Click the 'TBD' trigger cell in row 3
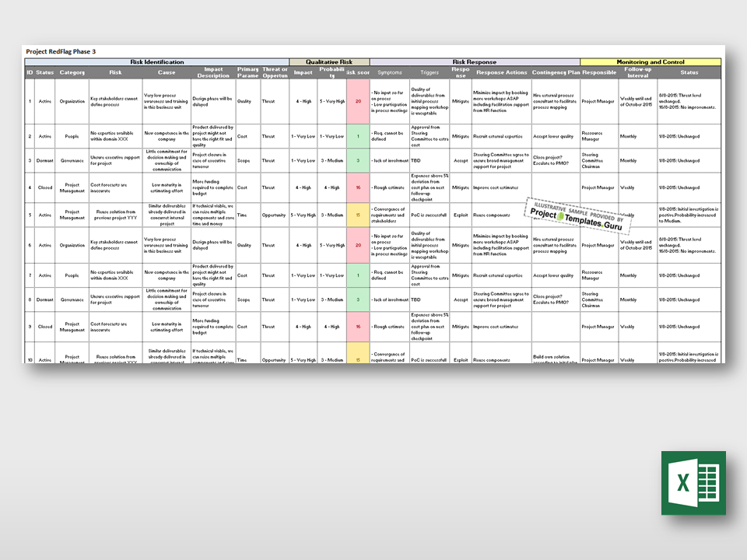Screen dimensions: 747x560 [x=430, y=160]
